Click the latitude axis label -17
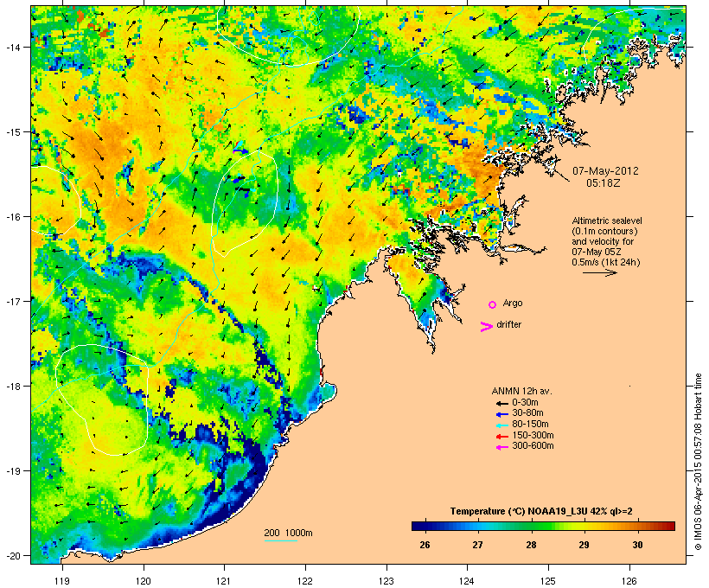The image size is (709, 588). point(12,301)
